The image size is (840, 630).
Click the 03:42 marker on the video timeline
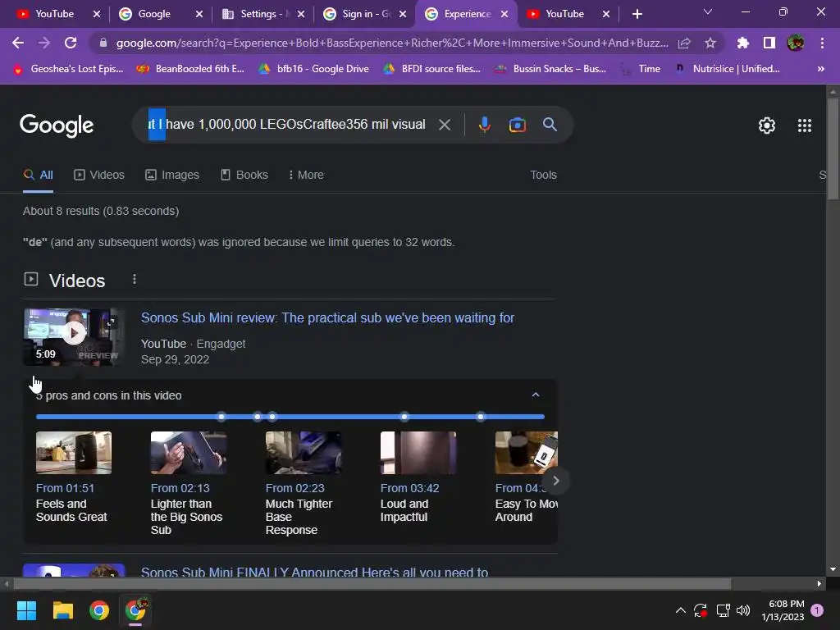click(x=404, y=416)
